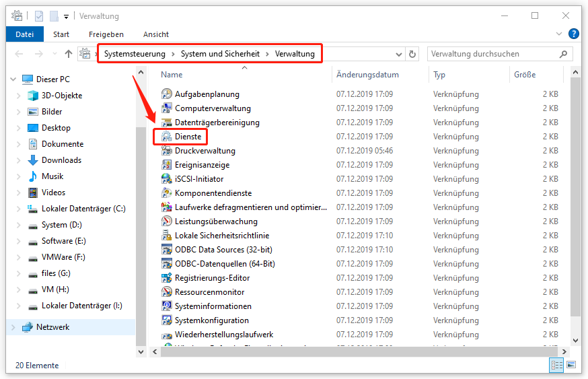Expand Lokaler Datenträger (C:) node
Image resolution: width=588 pixels, height=379 pixels.
point(18,209)
